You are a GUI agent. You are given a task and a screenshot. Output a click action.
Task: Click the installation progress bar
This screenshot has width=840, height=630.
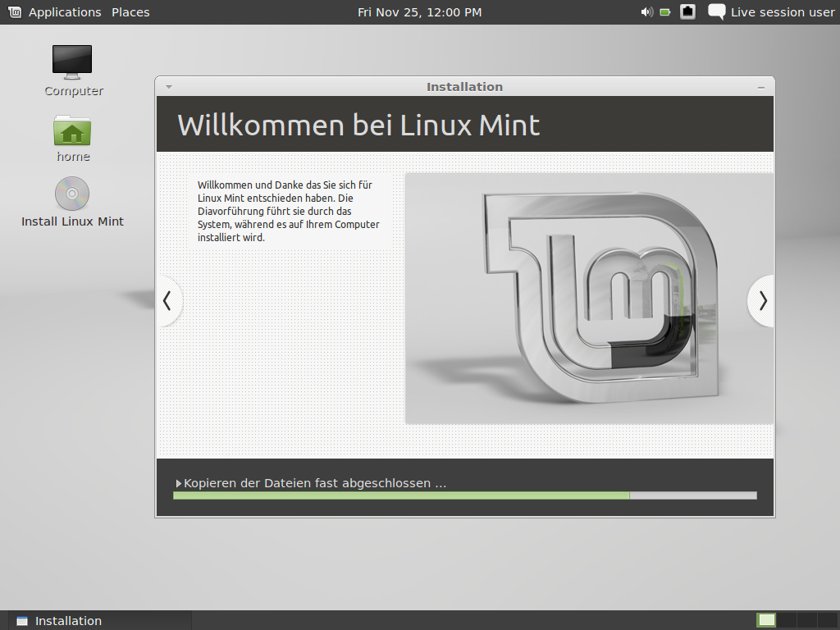click(x=464, y=495)
